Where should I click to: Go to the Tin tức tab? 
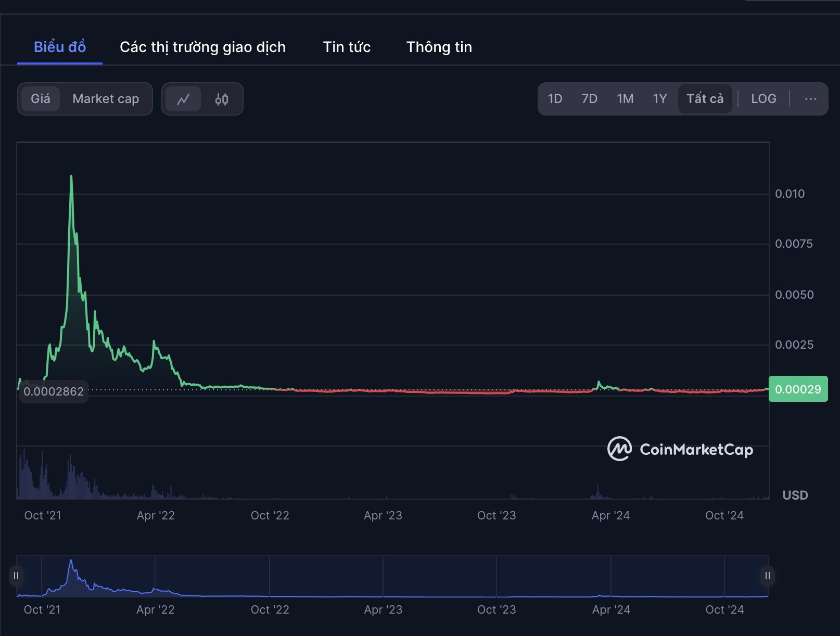[347, 47]
